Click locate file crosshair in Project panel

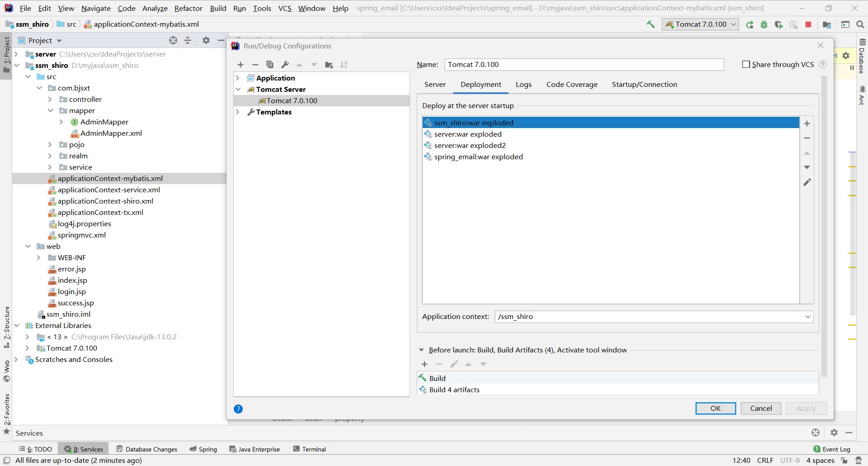173,40
